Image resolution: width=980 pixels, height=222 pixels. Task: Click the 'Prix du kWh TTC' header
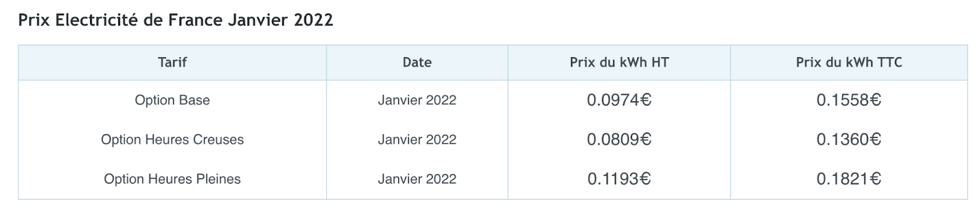click(x=849, y=62)
